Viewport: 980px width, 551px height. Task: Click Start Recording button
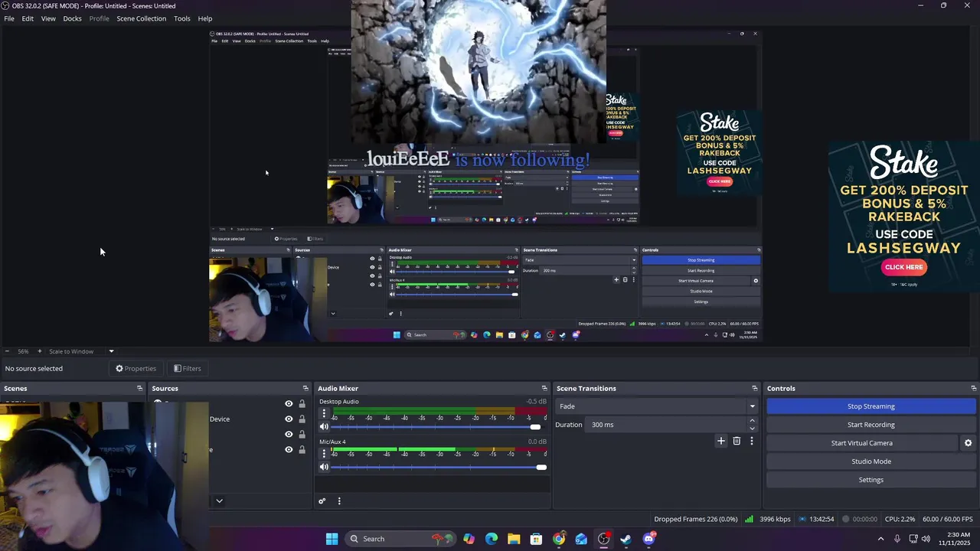pos(871,425)
